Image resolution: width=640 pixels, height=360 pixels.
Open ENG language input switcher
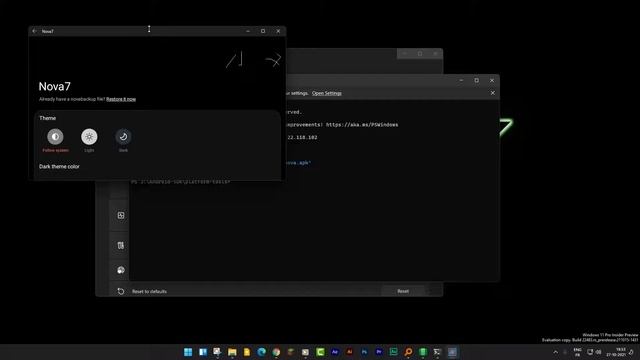[x=578, y=352]
